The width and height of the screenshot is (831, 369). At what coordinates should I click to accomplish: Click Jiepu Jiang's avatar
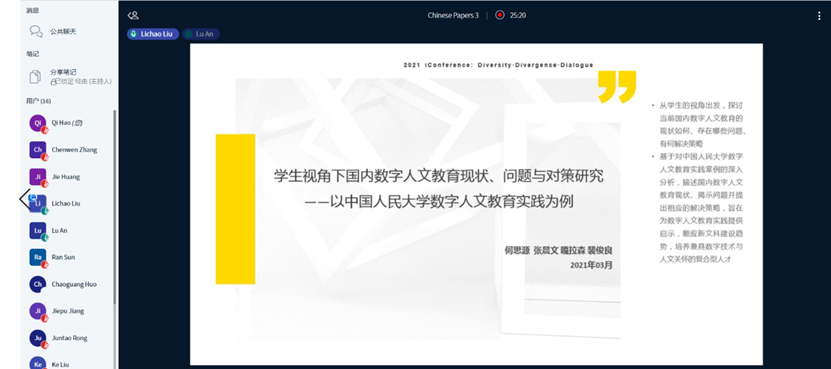click(x=38, y=311)
